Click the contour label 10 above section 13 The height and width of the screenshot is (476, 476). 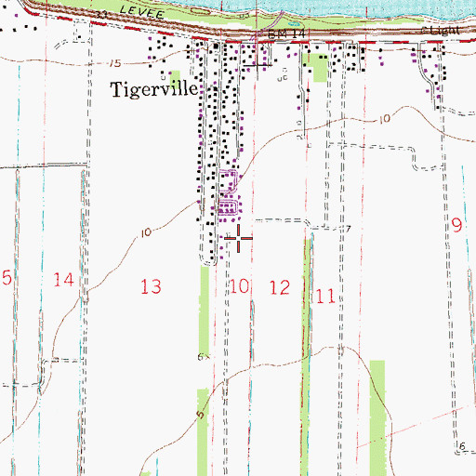click(x=146, y=232)
